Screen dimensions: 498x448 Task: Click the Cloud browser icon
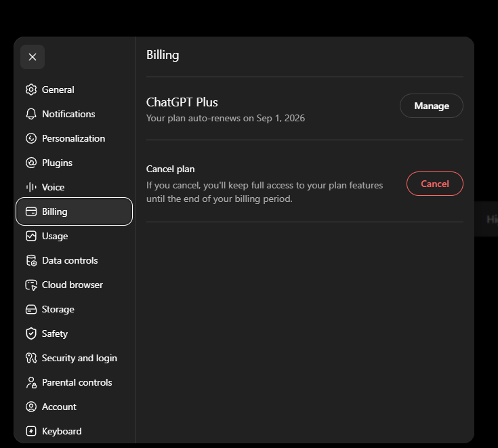[x=31, y=285]
